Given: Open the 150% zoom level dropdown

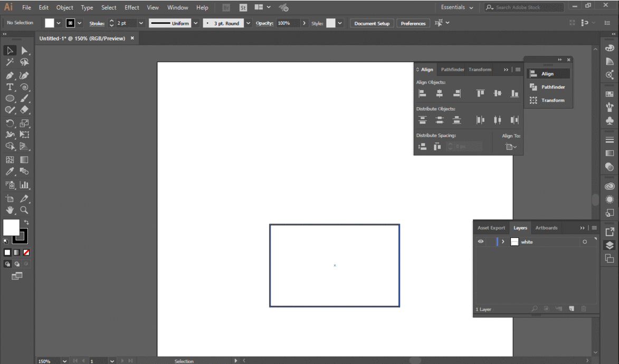Looking at the screenshot, I should 64,361.
